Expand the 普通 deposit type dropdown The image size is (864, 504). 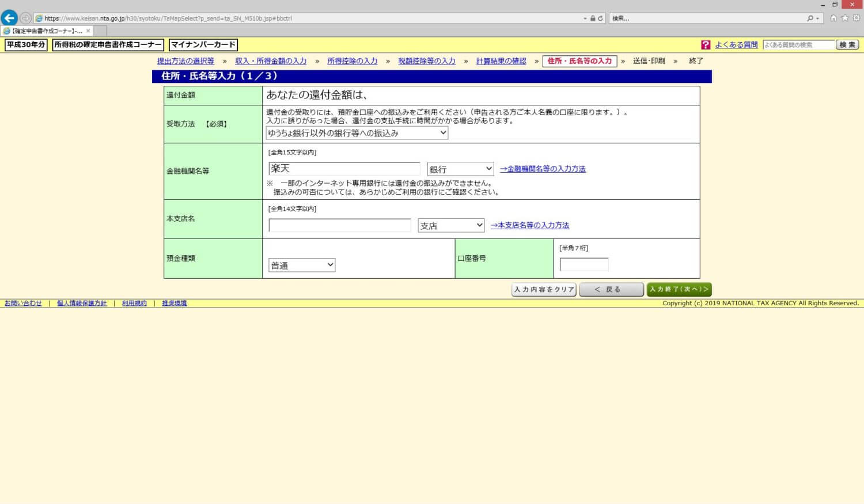tap(302, 265)
